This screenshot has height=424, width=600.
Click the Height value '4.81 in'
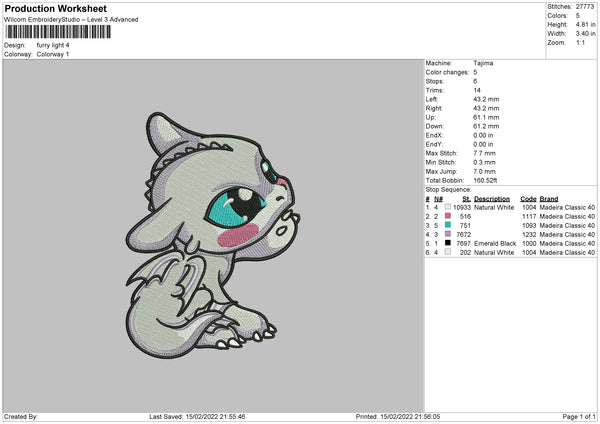tap(585, 24)
